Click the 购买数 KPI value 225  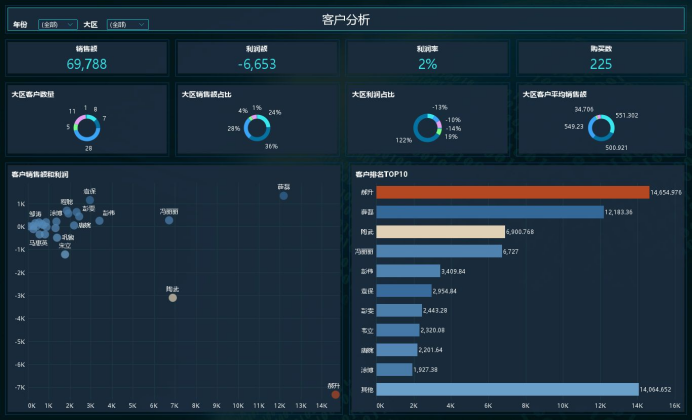(600, 64)
